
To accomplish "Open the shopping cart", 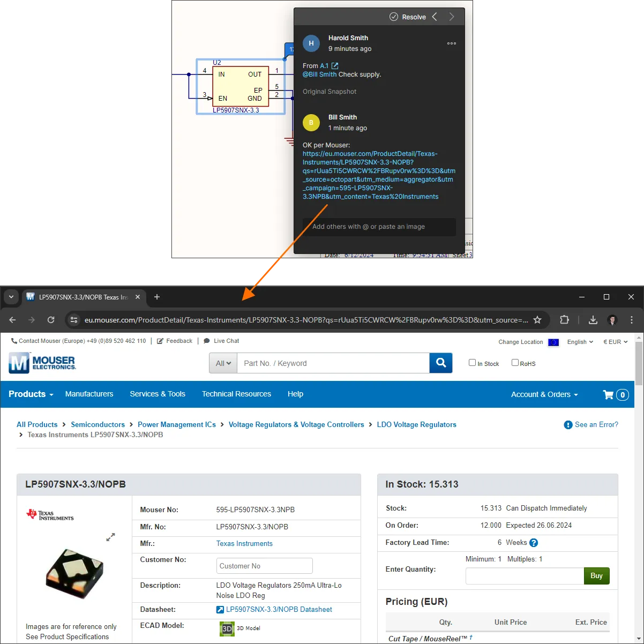I will tap(616, 395).
